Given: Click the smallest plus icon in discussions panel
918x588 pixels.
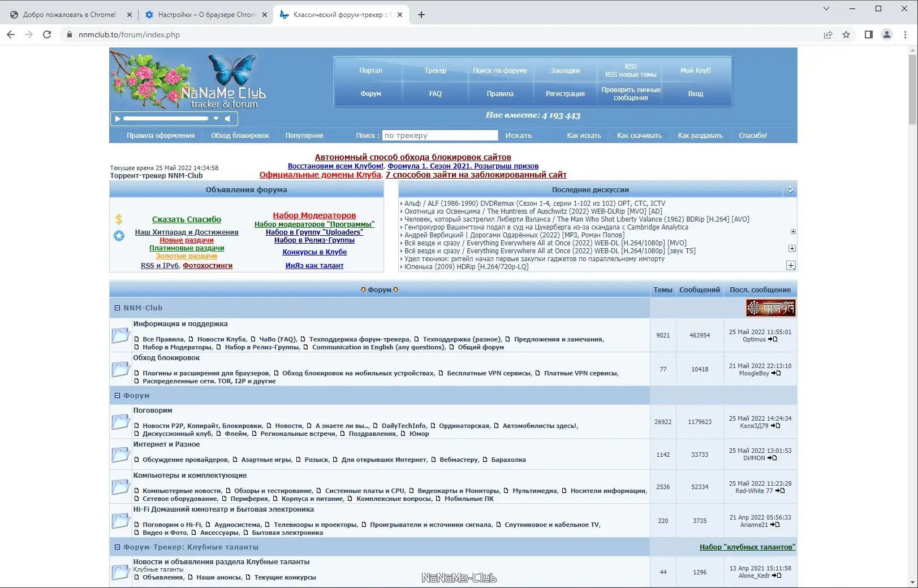Looking at the screenshot, I should click(x=793, y=232).
